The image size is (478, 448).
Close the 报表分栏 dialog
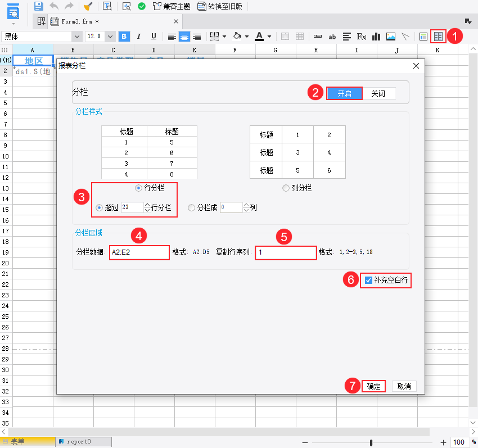pyautogui.click(x=416, y=66)
